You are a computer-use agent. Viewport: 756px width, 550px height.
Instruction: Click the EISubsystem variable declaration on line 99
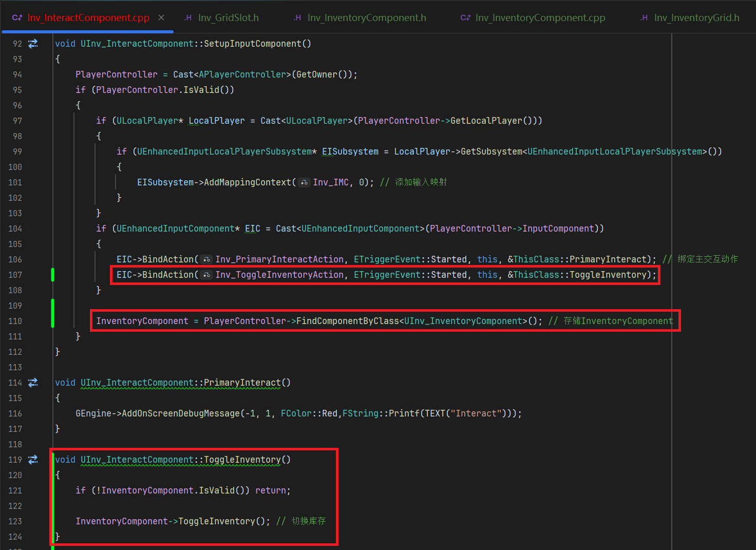coord(350,151)
